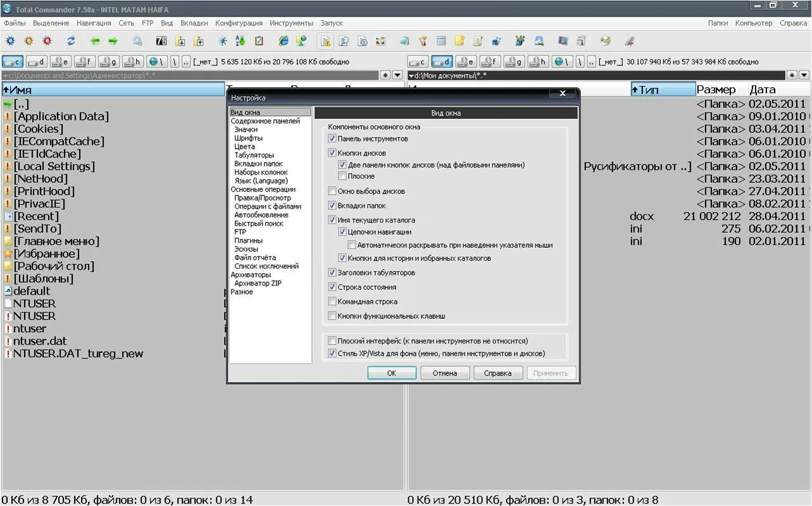Screen dimensions: 812x506
Task: Open right panel directory history dropdown arrow
Action: pyautogui.click(x=804, y=75)
